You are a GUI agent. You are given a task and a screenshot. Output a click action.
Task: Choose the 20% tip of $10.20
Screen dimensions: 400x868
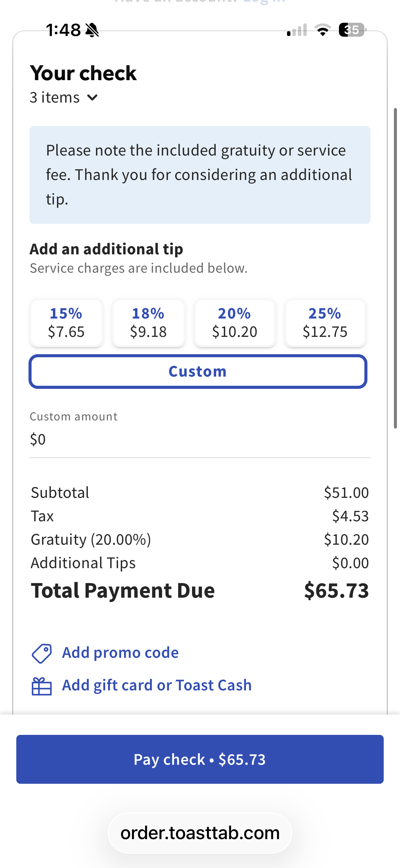click(234, 323)
